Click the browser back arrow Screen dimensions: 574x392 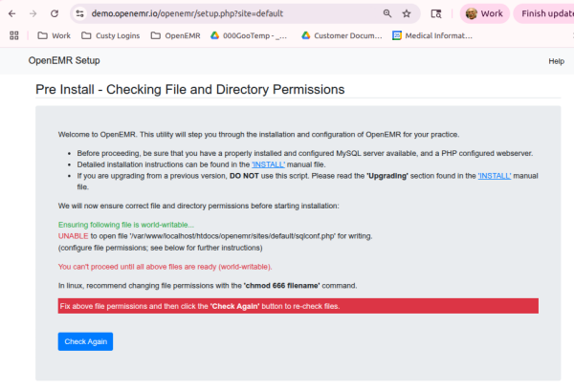pyautogui.click(x=11, y=14)
